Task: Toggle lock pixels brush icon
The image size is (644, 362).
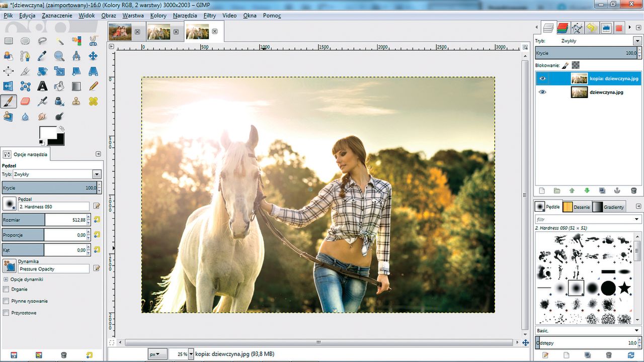Action: click(566, 65)
